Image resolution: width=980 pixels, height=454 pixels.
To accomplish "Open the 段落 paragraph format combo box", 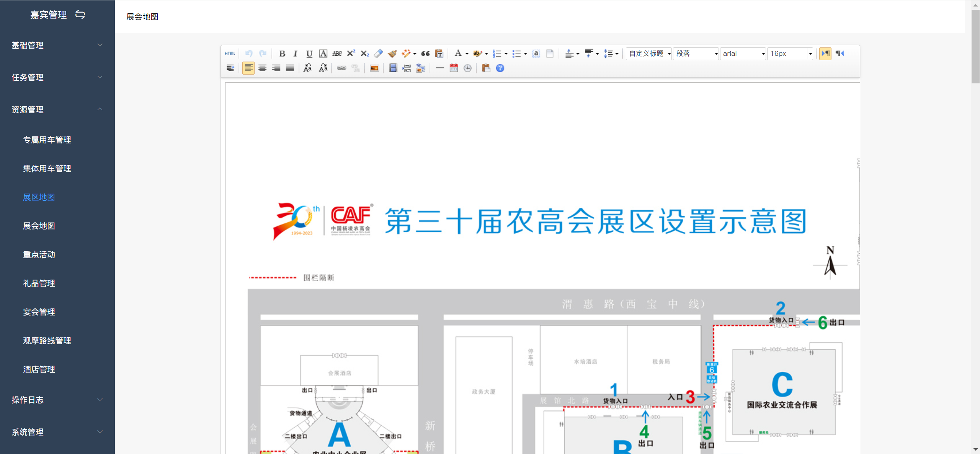I will pos(696,54).
